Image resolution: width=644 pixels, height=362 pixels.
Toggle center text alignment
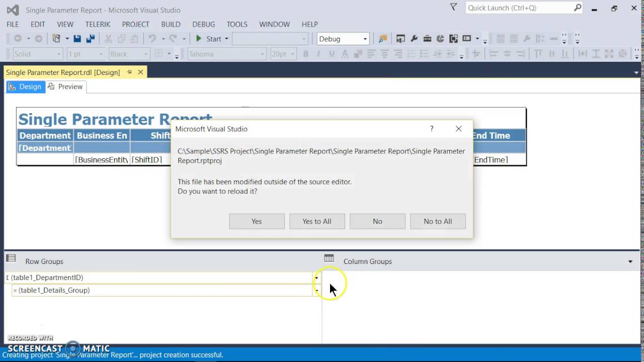click(385, 54)
